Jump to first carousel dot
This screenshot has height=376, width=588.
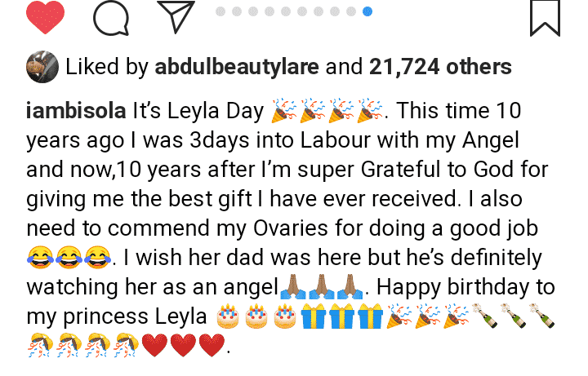tap(221, 11)
